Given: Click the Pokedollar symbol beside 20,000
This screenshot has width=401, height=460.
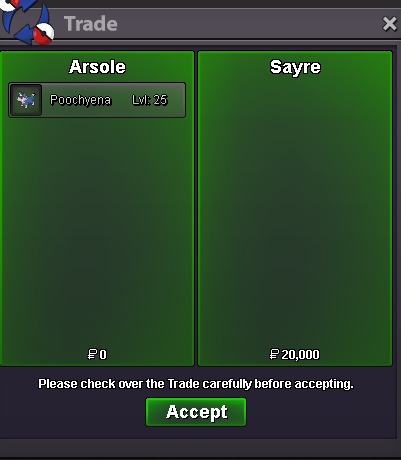Looking at the screenshot, I should 274,354.
